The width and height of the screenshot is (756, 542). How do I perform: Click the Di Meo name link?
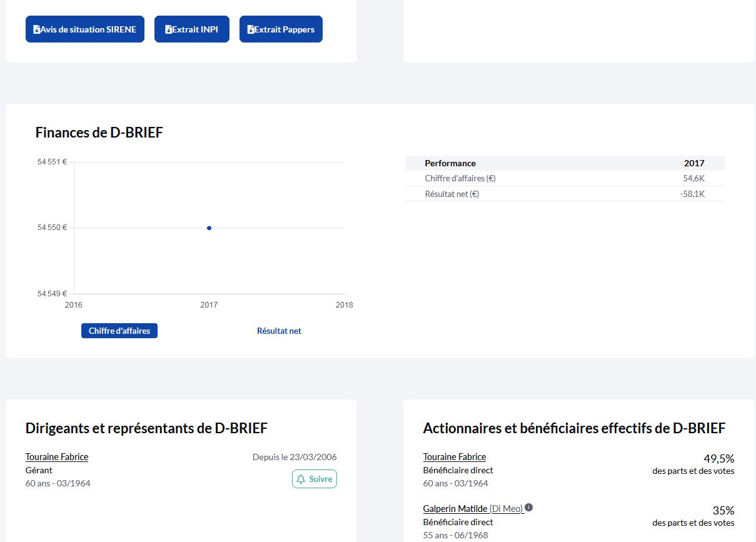pyautogui.click(x=507, y=509)
